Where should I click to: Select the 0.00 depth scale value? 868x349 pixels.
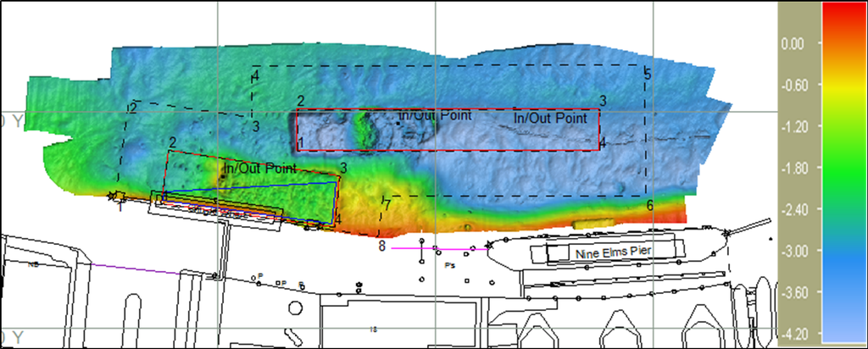point(793,44)
